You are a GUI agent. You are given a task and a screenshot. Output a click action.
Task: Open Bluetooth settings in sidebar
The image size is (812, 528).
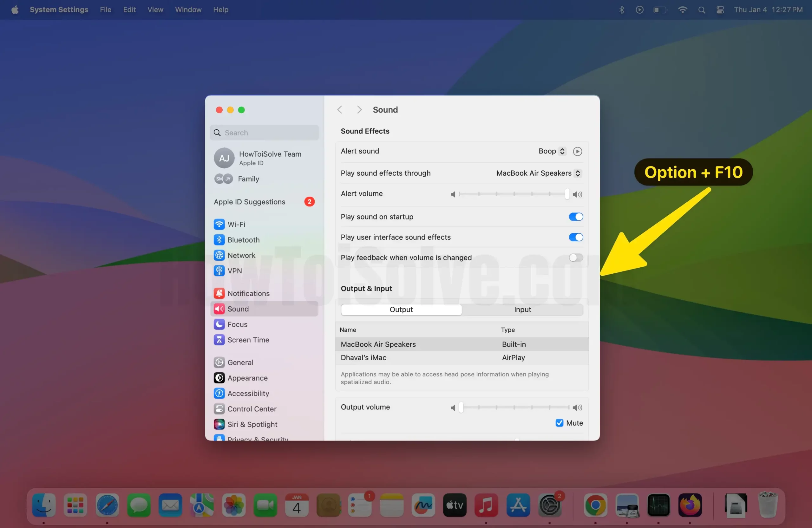pos(244,240)
